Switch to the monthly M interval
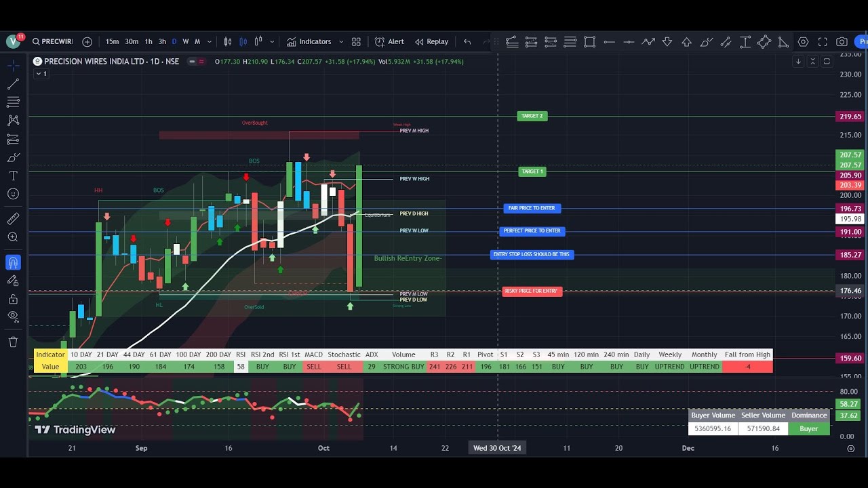This screenshot has width=868, height=488. [197, 41]
